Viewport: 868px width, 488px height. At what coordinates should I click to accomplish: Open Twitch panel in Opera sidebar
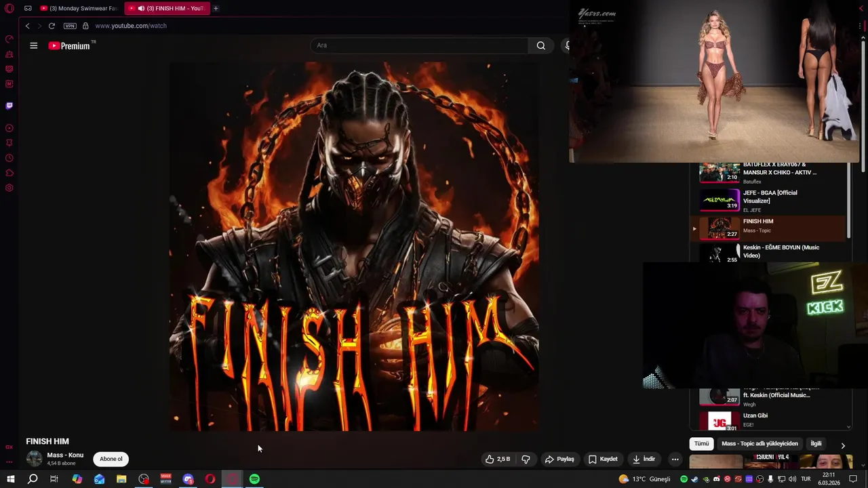click(9, 106)
